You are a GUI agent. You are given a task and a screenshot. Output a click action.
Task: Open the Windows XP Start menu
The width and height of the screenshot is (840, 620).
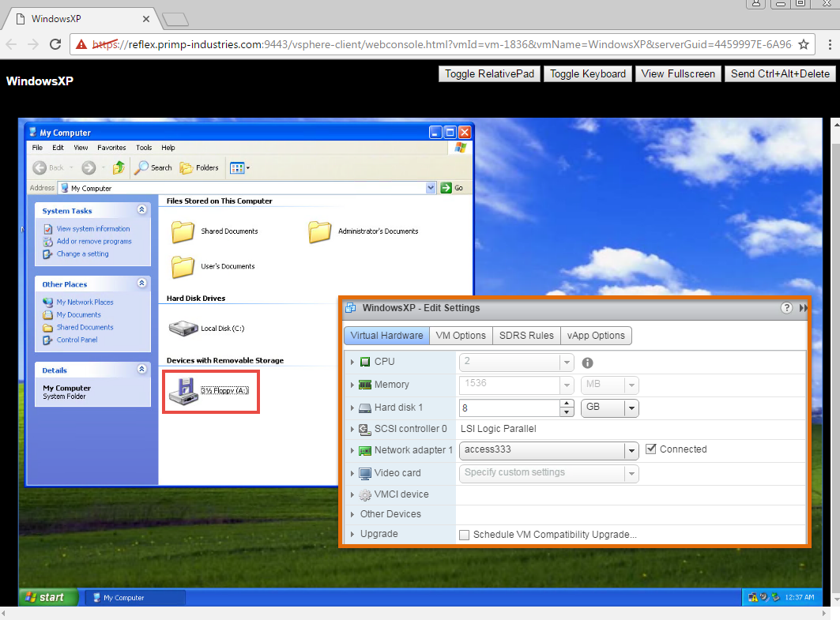pos(49,597)
